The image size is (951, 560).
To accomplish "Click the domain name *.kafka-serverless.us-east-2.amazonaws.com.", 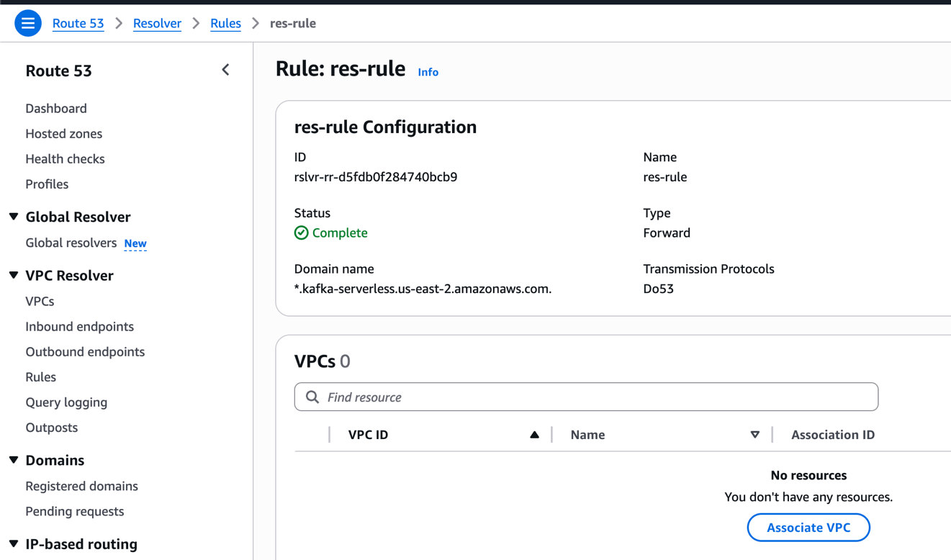I will click(423, 289).
